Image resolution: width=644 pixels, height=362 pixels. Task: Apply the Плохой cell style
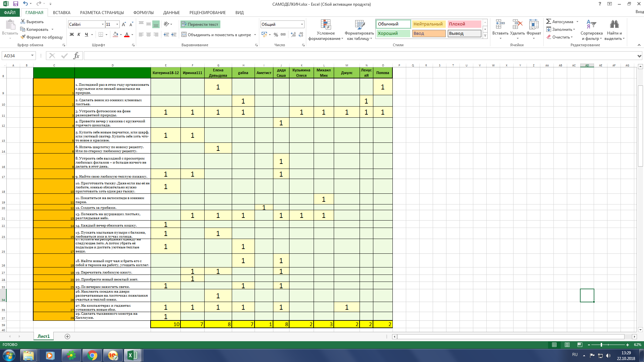[464, 24]
